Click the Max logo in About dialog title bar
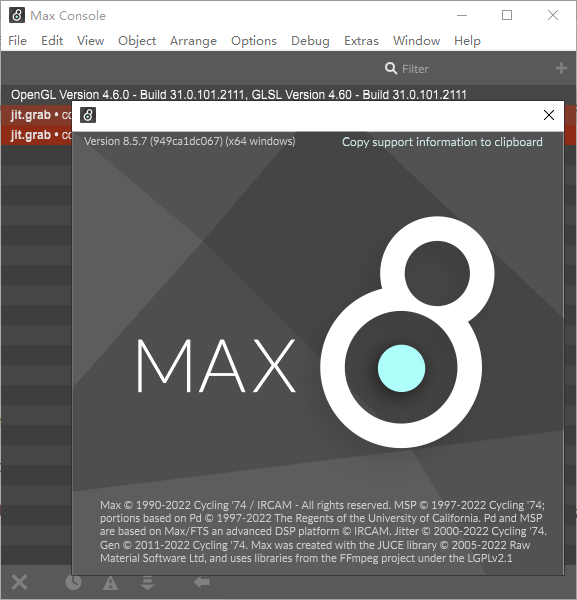Image resolution: width=577 pixels, height=600 pixels. (x=88, y=115)
